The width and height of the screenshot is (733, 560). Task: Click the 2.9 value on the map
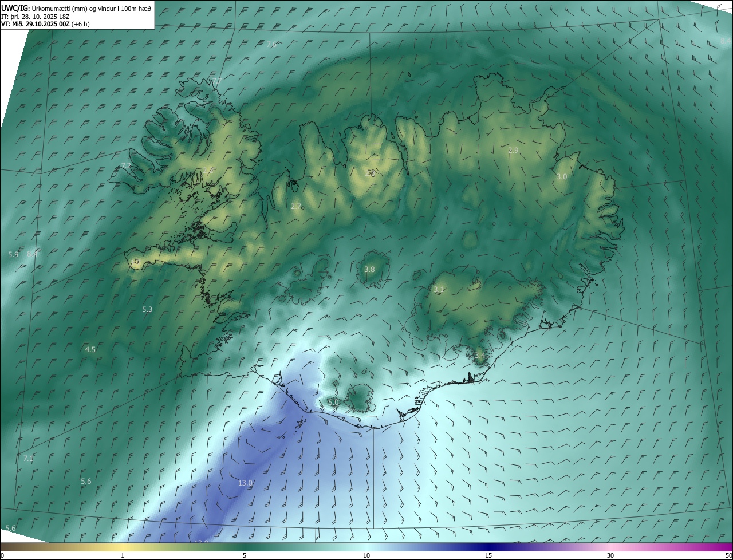(x=513, y=150)
